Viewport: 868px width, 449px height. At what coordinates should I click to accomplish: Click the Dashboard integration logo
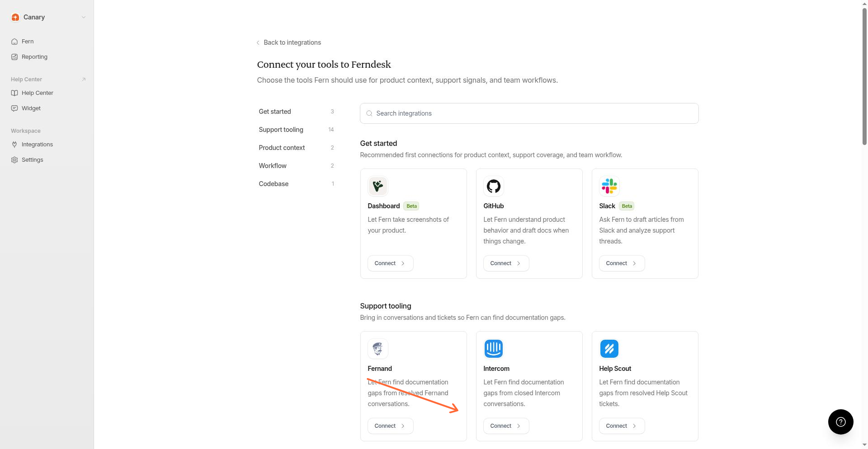(378, 186)
